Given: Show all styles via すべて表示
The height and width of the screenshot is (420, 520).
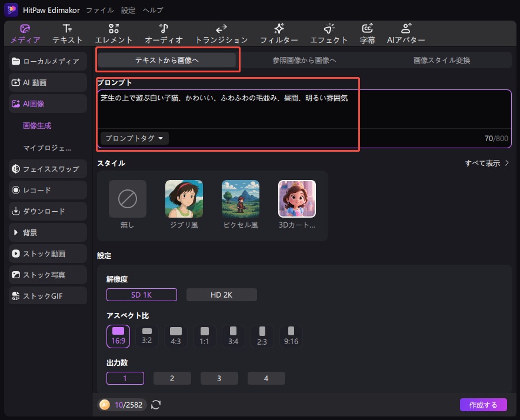Looking at the screenshot, I should (486, 163).
